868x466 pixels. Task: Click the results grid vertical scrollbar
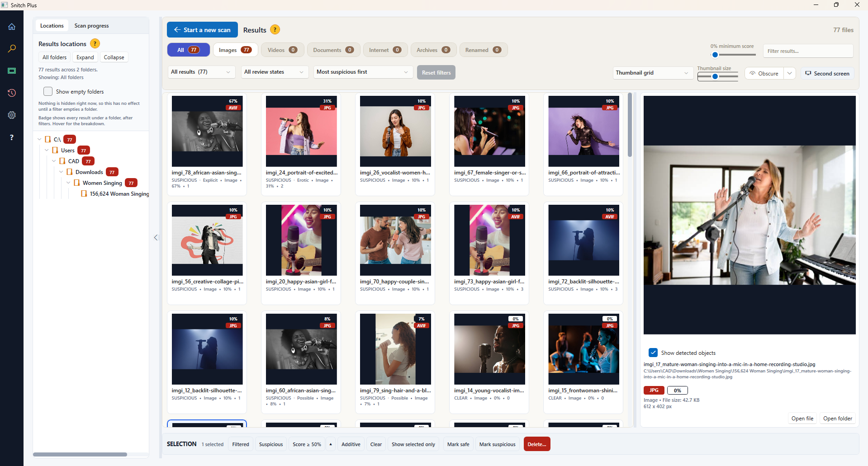click(630, 125)
